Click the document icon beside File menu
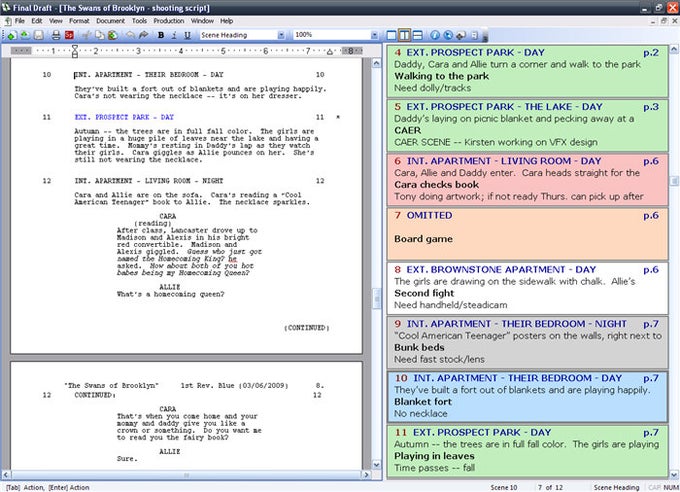Image resolution: width=680 pixels, height=492 pixels. coord(8,21)
